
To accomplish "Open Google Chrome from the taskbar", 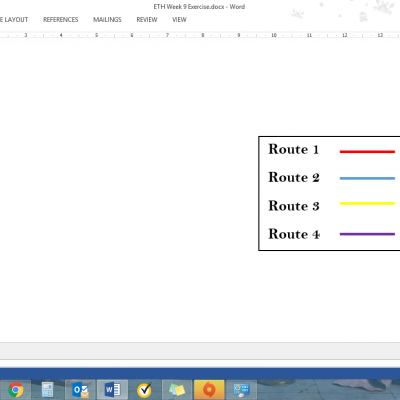I will pyautogui.click(x=15, y=389).
